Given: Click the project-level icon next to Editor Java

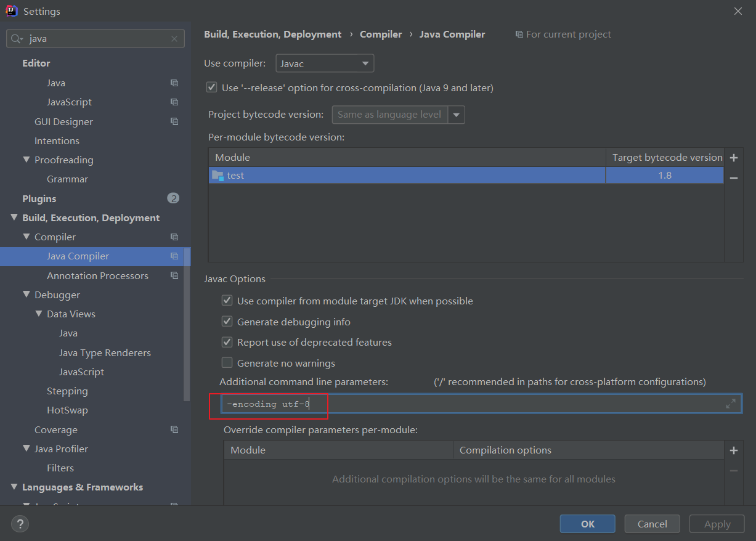Looking at the screenshot, I should [174, 83].
